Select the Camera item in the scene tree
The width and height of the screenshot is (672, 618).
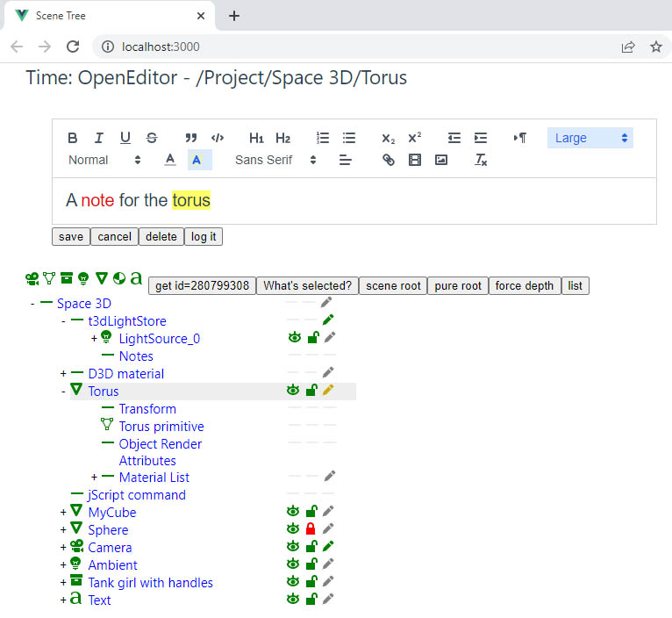110,548
